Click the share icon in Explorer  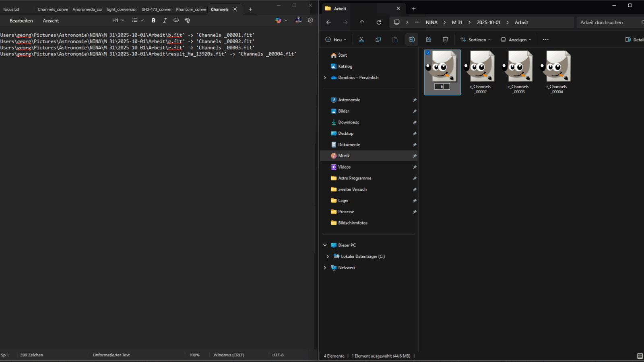click(428, 40)
